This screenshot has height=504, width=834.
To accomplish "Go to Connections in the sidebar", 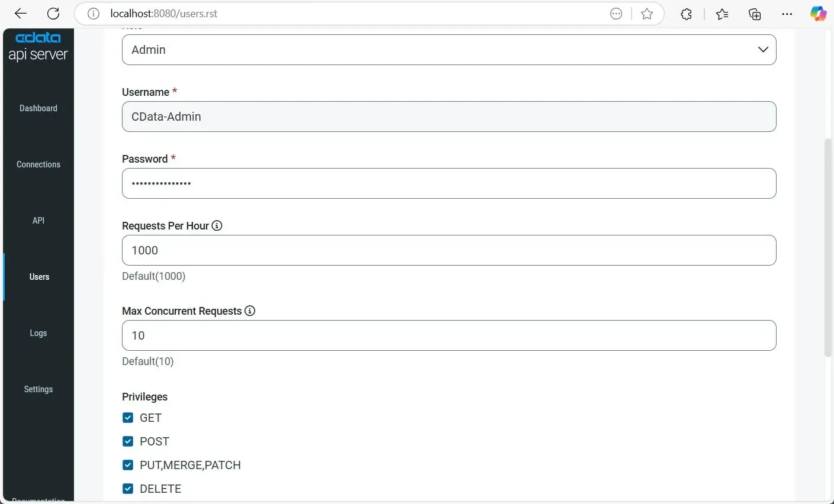I will (38, 164).
